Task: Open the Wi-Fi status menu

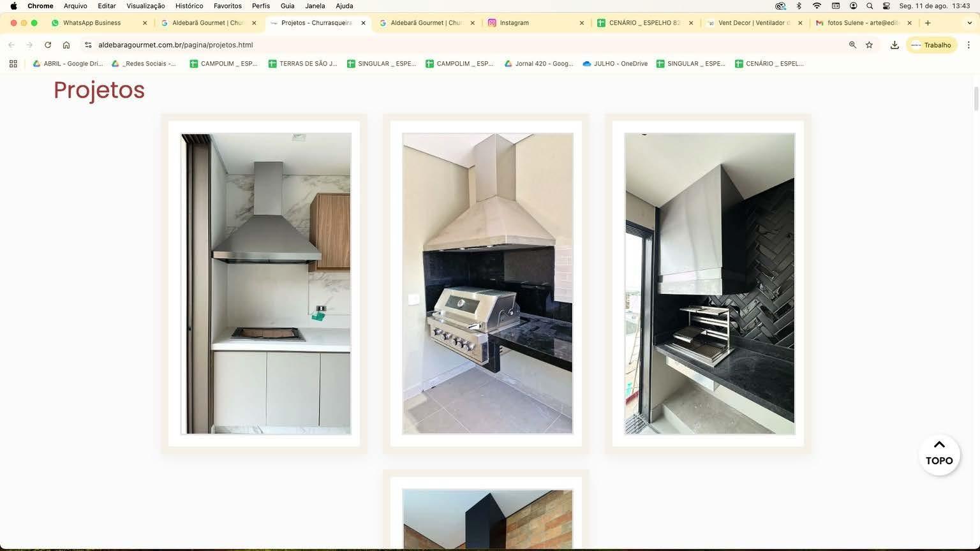Action: coord(817,6)
